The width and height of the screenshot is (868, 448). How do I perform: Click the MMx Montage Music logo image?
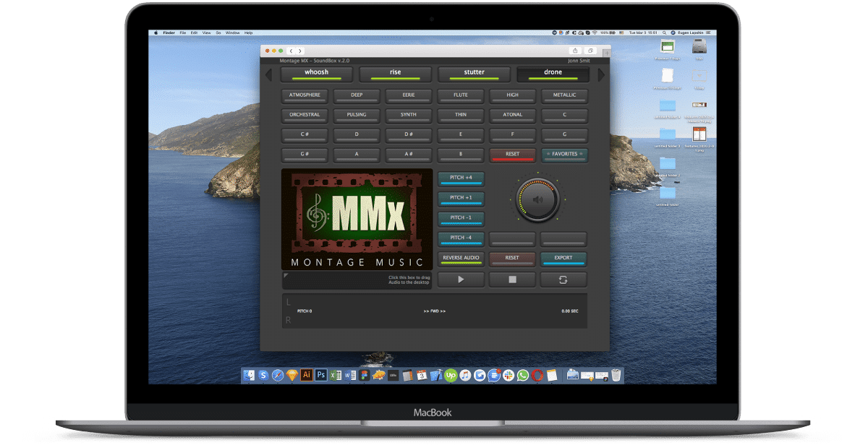coord(357,220)
